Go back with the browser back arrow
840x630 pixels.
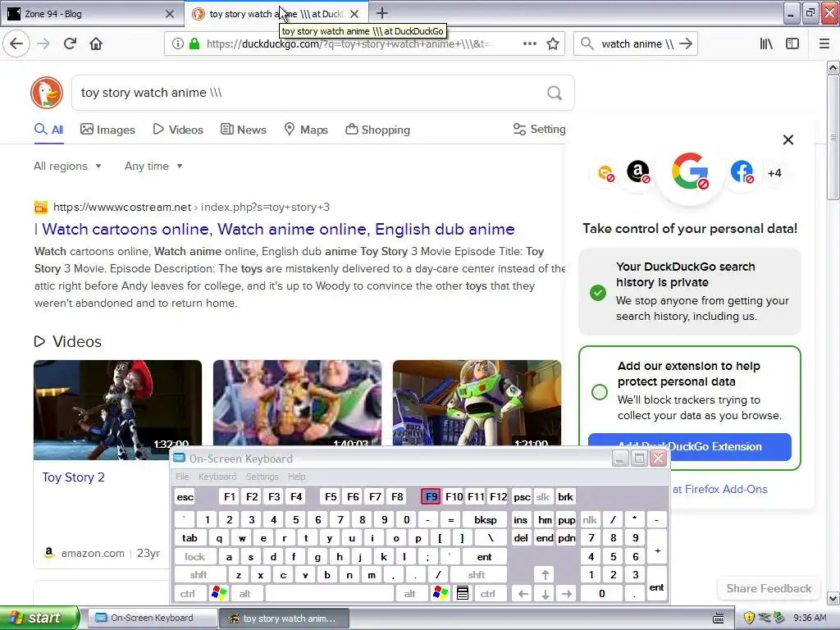[16, 43]
